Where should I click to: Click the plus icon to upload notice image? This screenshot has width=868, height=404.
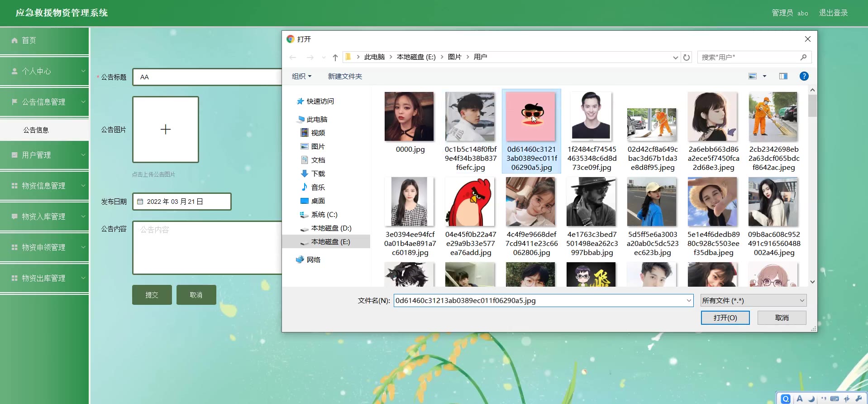click(x=166, y=130)
